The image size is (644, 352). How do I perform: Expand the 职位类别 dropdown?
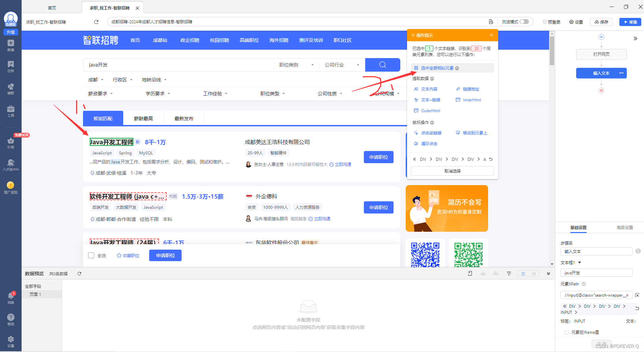pyautogui.click(x=296, y=65)
